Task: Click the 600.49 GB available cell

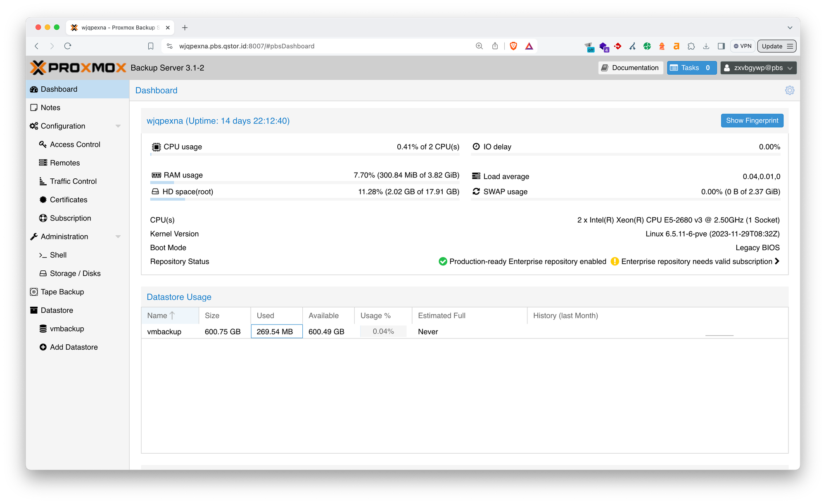Action: coord(328,331)
